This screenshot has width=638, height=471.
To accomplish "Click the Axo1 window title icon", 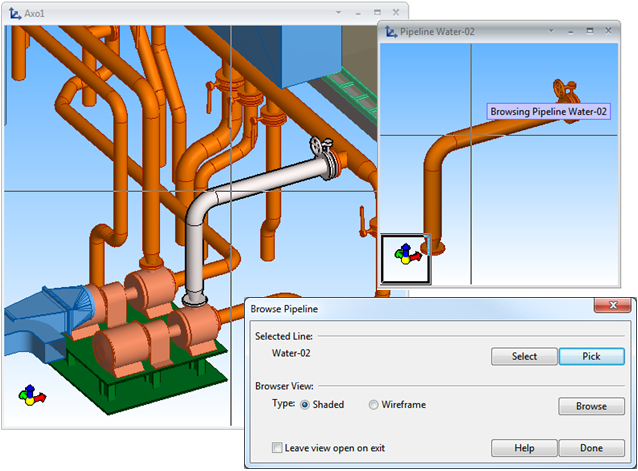I will click(14, 13).
